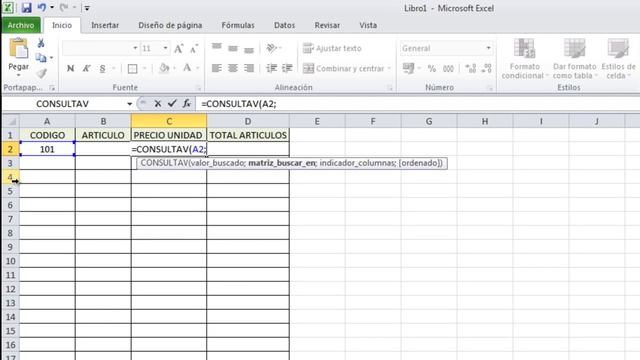Click the Copy icon

point(41,58)
